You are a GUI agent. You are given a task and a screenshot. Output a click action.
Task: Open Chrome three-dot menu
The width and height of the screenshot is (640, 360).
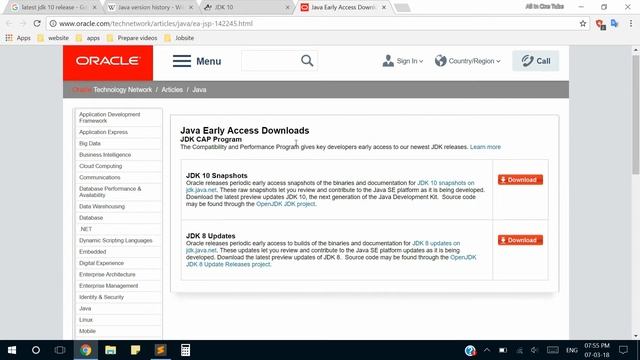[x=631, y=24]
